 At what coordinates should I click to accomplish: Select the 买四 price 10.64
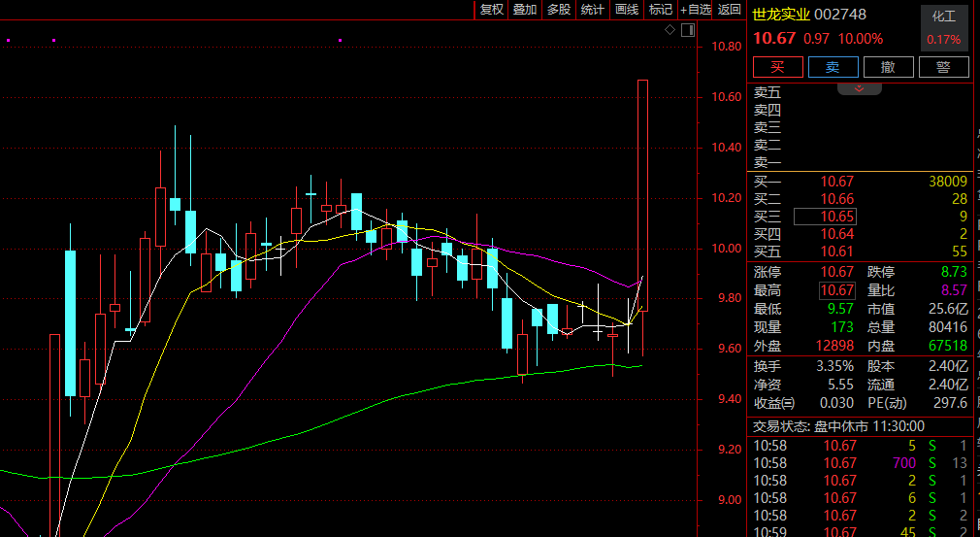(x=837, y=234)
